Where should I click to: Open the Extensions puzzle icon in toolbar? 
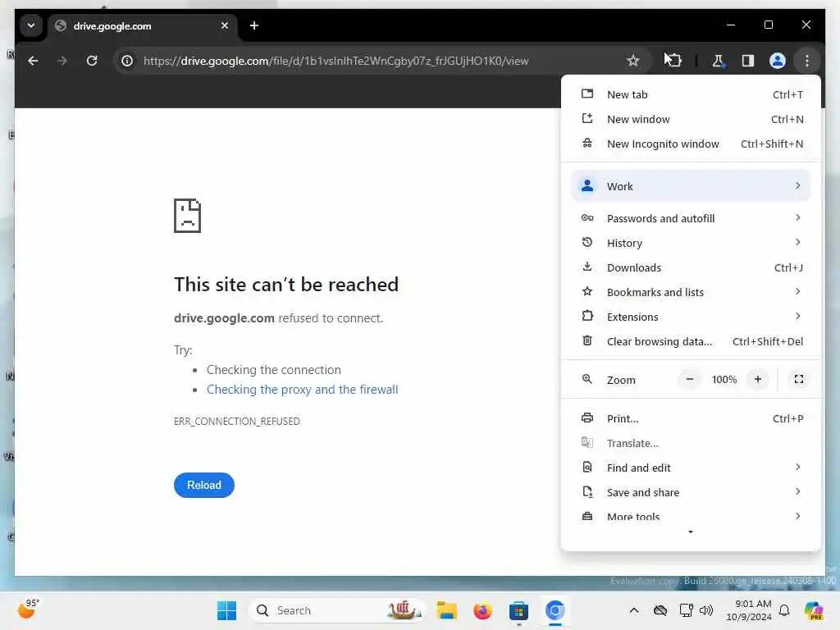tap(674, 61)
